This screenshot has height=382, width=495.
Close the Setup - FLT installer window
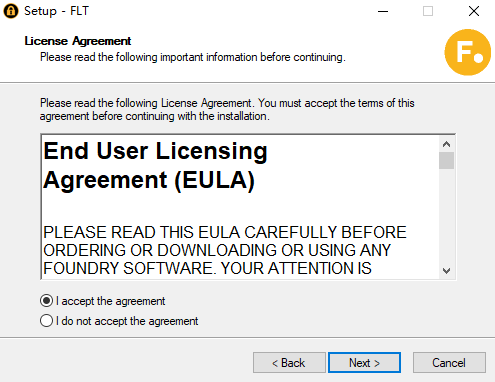coord(474,11)
